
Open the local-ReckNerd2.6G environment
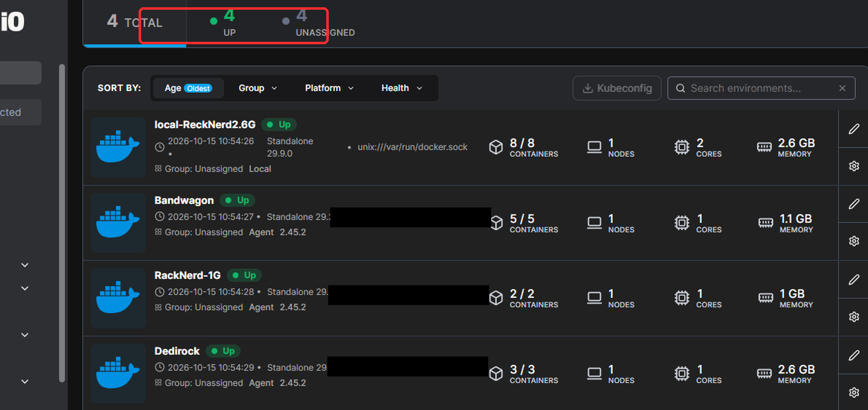click(205, 124)
